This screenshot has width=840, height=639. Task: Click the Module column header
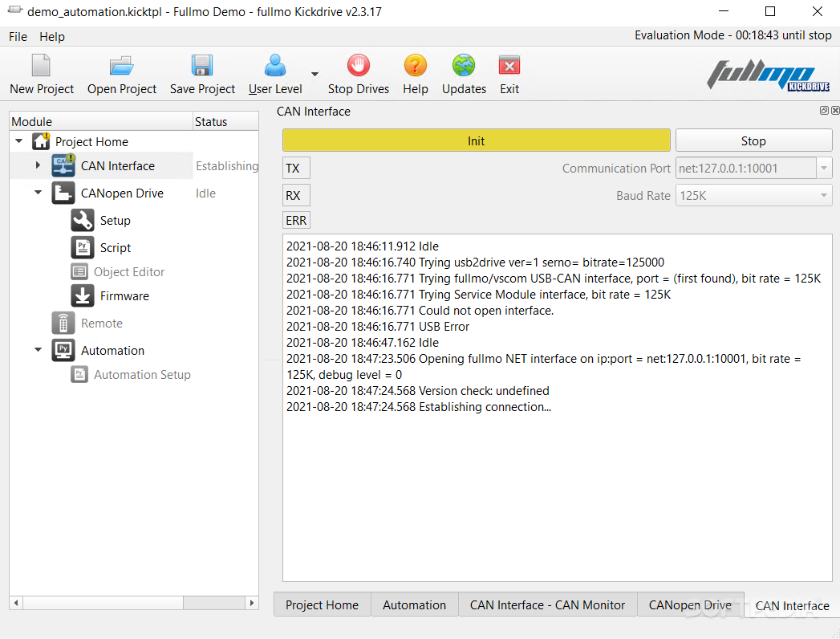tap(101, 122)
